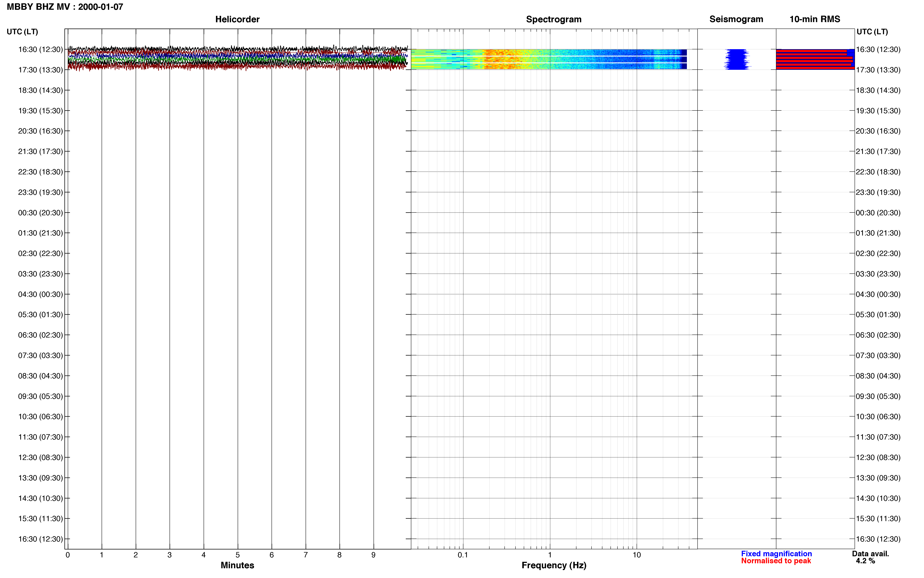Image resolution: width=924 pixels, height=578 pixels.
Task: Click 10:30 (06:30) on the right time axis
Action: point(878,417)
